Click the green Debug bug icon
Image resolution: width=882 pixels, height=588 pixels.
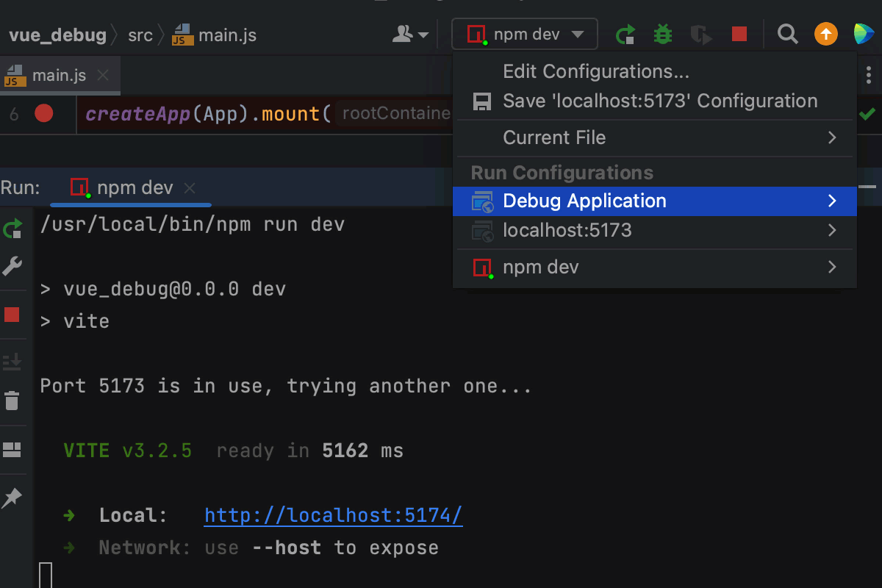point(663,35)
